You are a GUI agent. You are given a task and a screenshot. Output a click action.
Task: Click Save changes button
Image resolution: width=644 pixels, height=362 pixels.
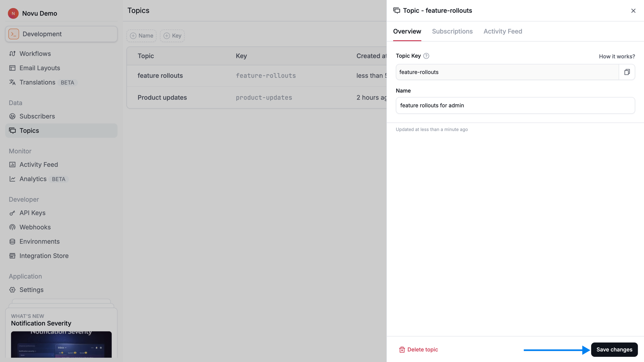point(614,349)
